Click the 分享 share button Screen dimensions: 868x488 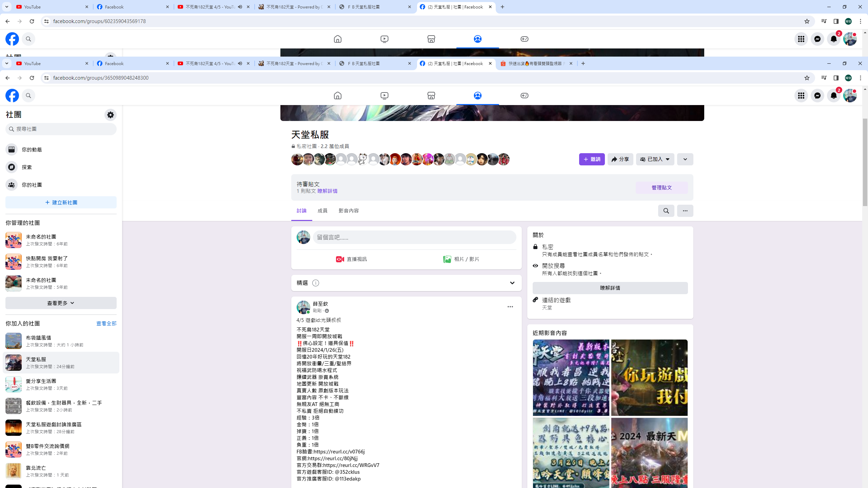point(620,159)
